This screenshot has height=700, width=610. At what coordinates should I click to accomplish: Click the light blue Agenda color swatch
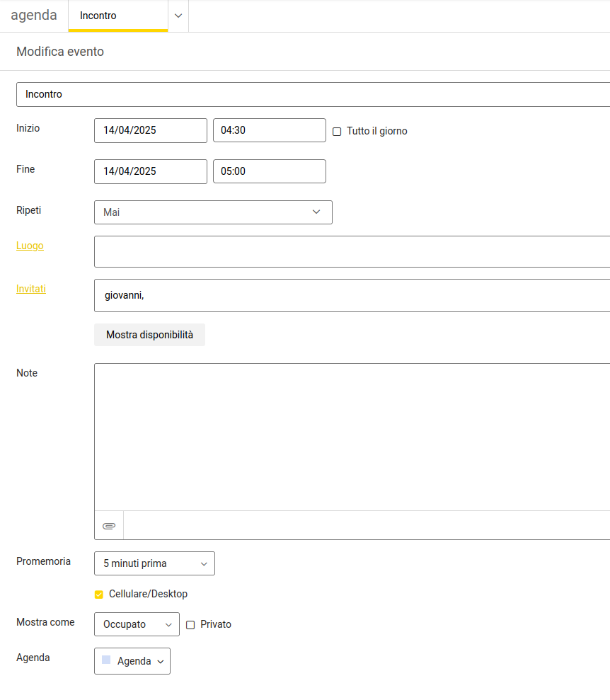pyautogui.click(x=106, y=660)
